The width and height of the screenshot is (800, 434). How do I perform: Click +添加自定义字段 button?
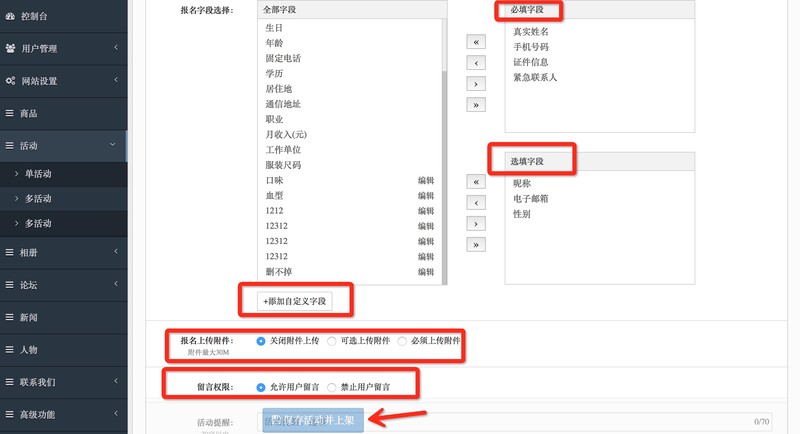[295, 301]
